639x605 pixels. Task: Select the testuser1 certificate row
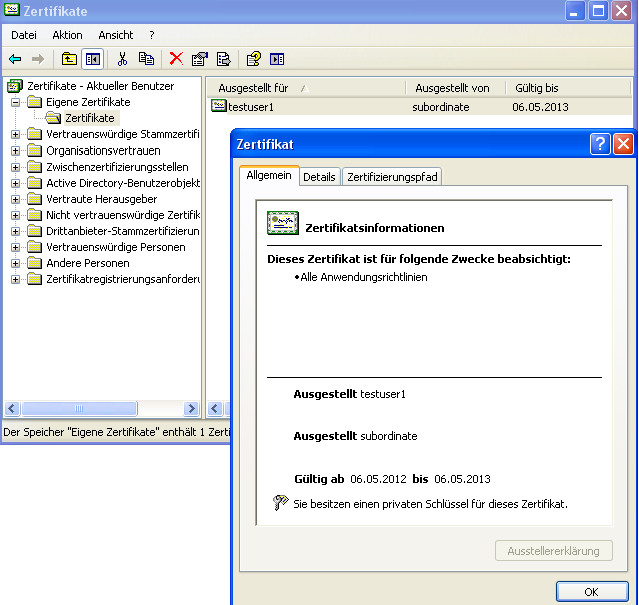pos(252,106)
